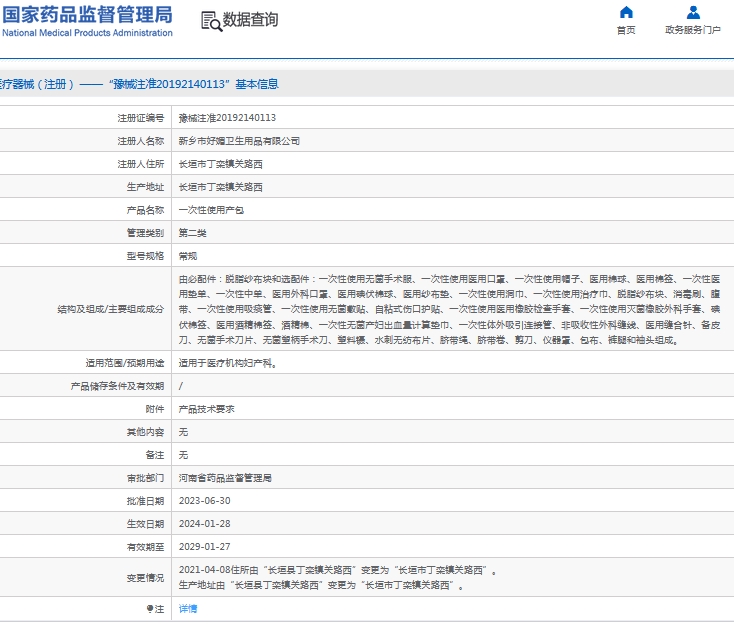Select the 首页 text label
Viewport: 734px width, 626px height.
626,30
